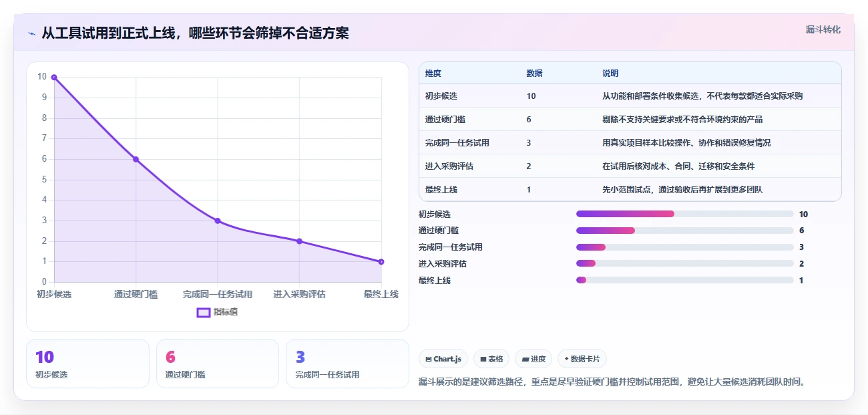Viewport: 868px width, 415px height.
Task: Click description '剔除不支持关键要求或不符合环境约束的产品'
Action: tap(682, 120)
